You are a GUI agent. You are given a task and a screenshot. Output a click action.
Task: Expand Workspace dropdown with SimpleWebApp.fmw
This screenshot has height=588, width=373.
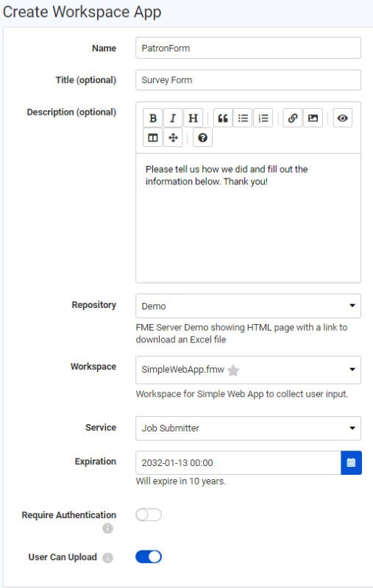click(248, 370)
